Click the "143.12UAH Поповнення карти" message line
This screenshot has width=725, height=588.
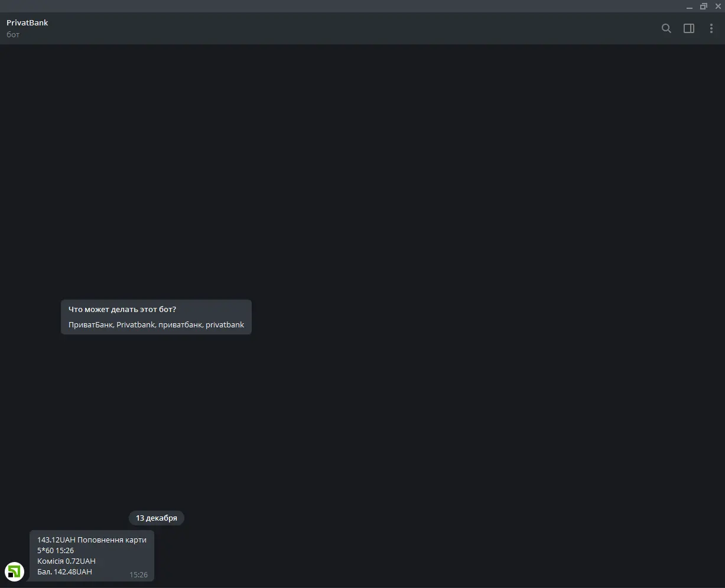tap(92, 540)
